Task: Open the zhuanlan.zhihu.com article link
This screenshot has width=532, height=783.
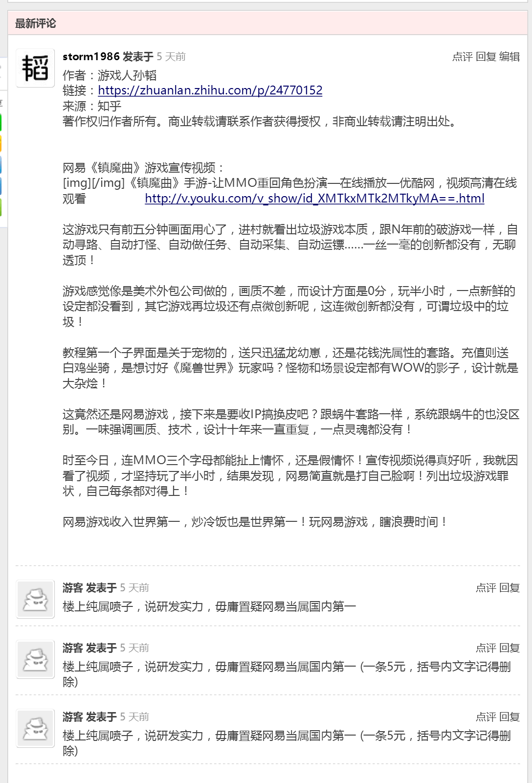Action: point(210,90)
